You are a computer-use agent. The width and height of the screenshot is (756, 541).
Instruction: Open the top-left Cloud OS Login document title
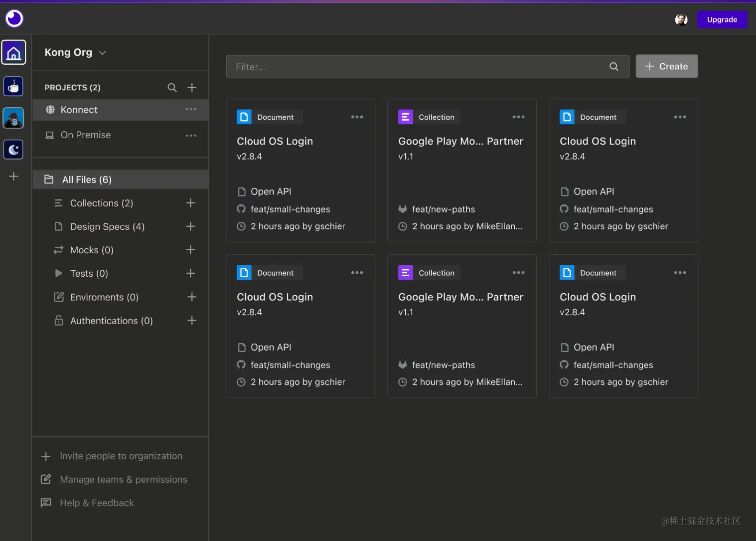[x=275, y=141]
